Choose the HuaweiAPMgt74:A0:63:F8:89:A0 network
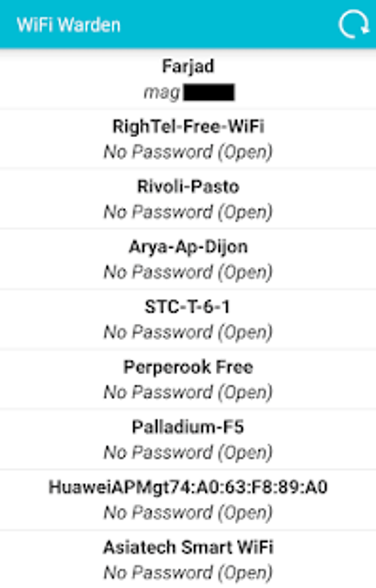Image resolution: width=376 pixels, height=588 pixels. coord(188,487)
